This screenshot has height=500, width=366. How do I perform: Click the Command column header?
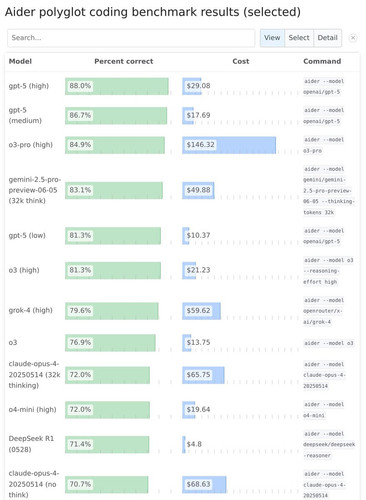point(322,61)
